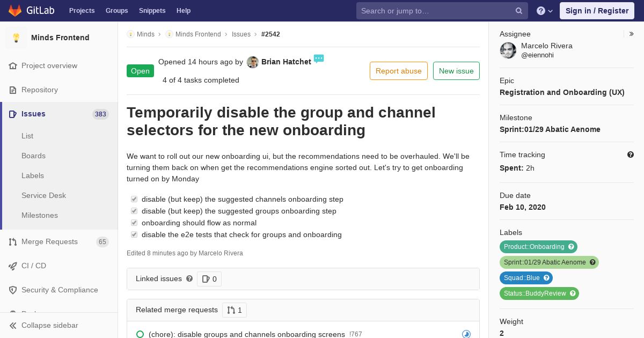Open the disable groups and channels merge request

[247, 334]
